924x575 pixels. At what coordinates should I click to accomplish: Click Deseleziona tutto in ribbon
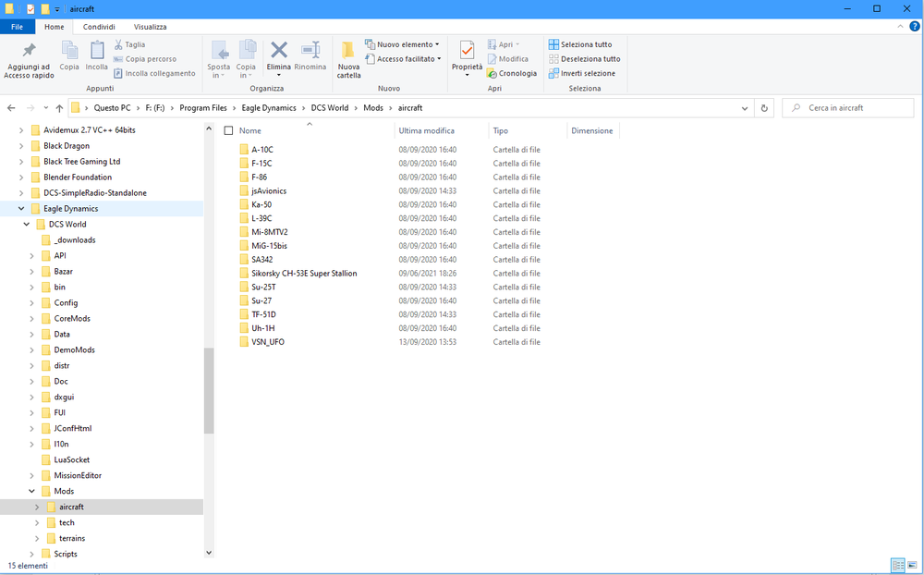(585, 59)
